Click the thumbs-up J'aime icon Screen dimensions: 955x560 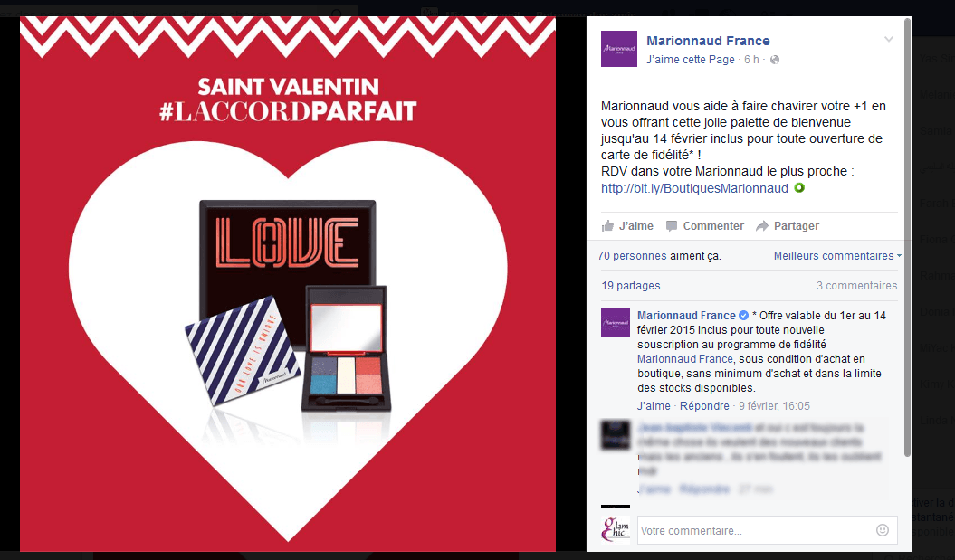point(607,226)
